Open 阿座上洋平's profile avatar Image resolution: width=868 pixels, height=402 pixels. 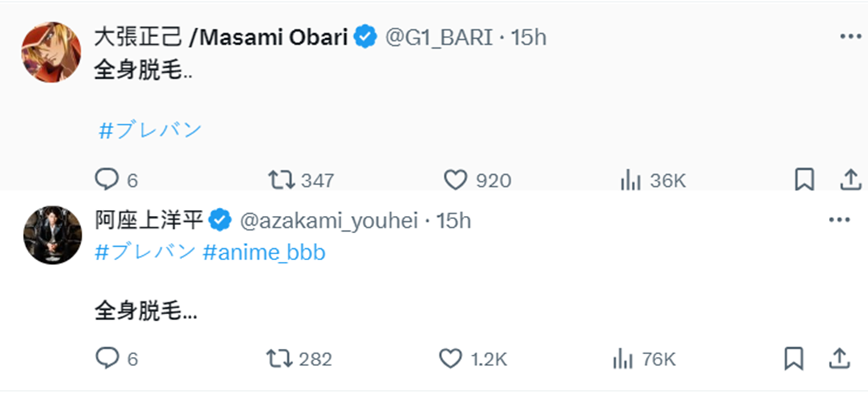51,235
